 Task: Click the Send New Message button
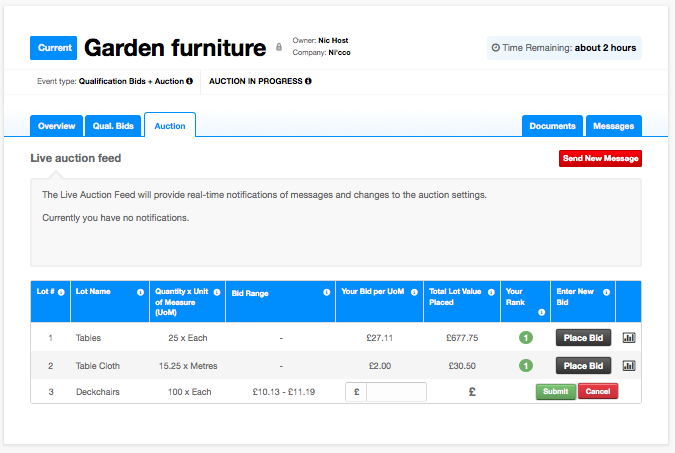pos(600,158)
